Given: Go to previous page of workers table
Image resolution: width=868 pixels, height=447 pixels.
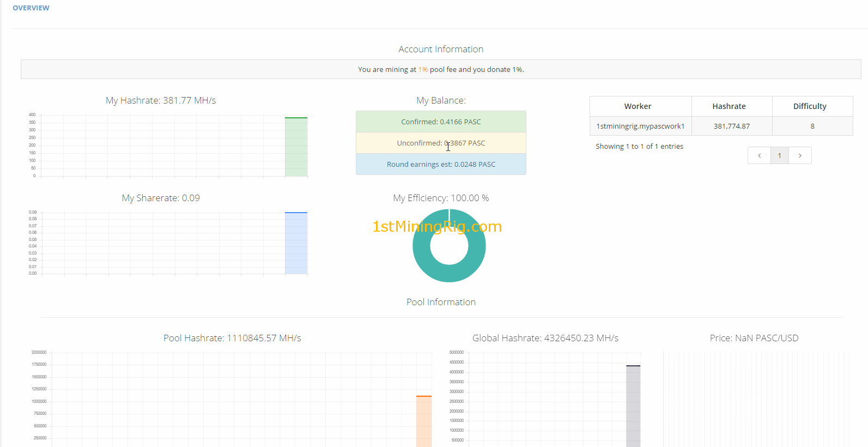Looking at the screenshot, I should pos(759,155).
